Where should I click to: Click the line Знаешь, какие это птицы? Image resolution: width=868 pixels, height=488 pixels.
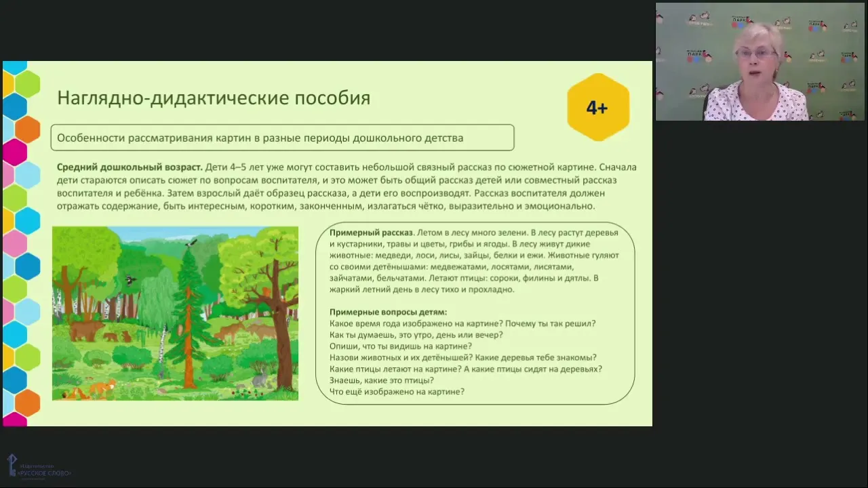[382, 380]
